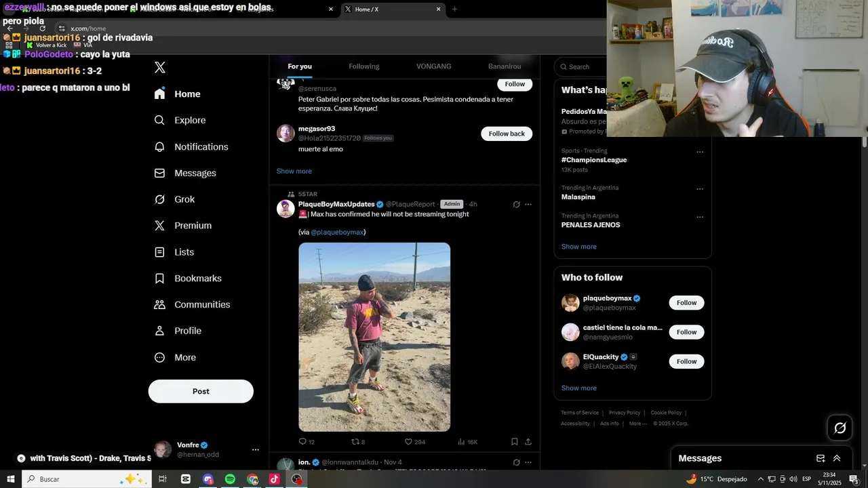Click Grok icon on ion. post
The width and height of the screenshot is (868, 488).
coord(516,462)
